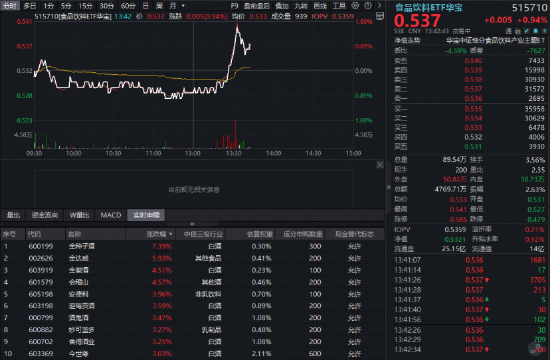Click the plus add-to-watchlist icon
The height and width of the screenshot is (360, 550).
pyautogui.click(x=544, y=31)
